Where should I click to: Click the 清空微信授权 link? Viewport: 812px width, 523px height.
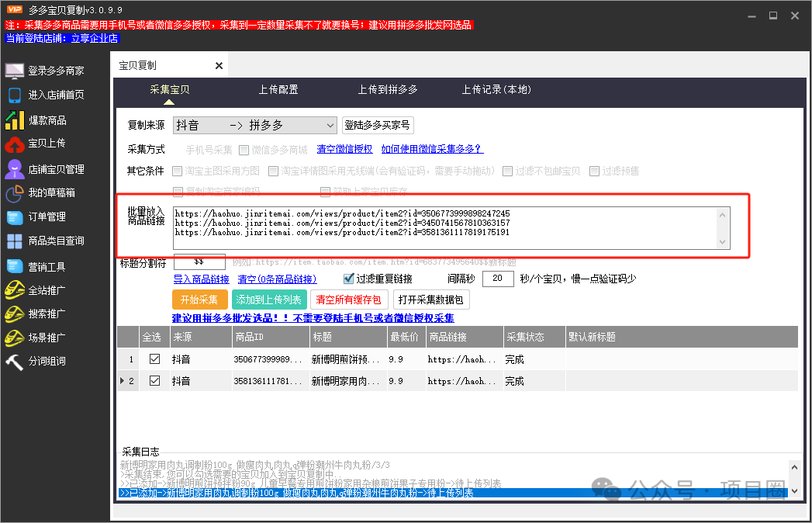click(x=344, y=149)
